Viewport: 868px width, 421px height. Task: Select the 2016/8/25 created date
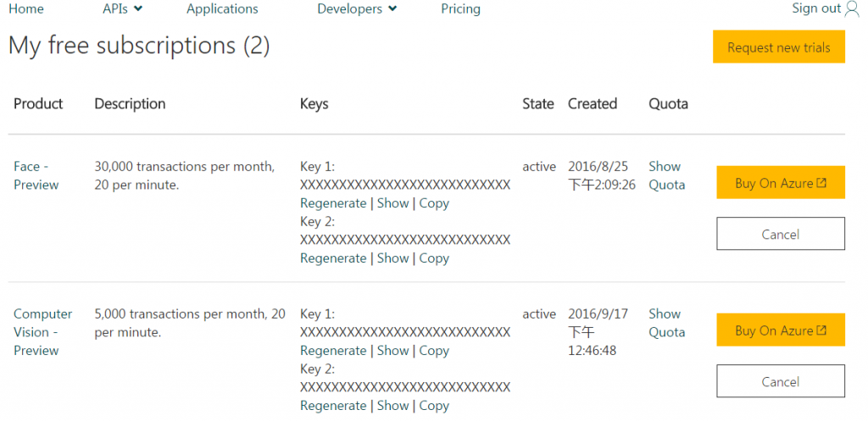click(602, 175)
